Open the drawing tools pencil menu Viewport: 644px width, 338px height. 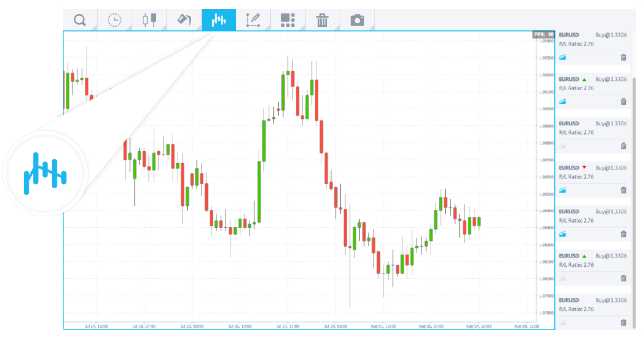tap(253, 20)
